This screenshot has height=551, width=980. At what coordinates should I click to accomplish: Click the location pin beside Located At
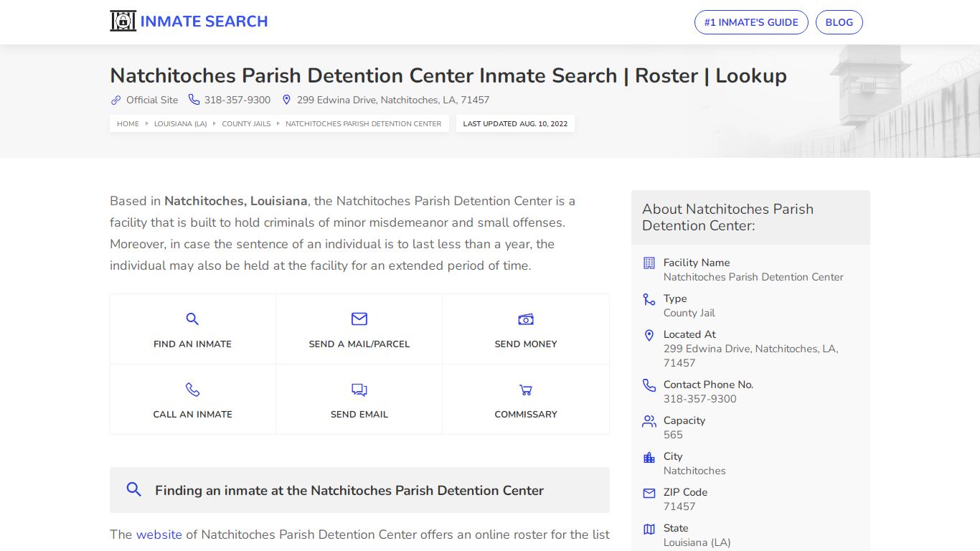[649, 335]
